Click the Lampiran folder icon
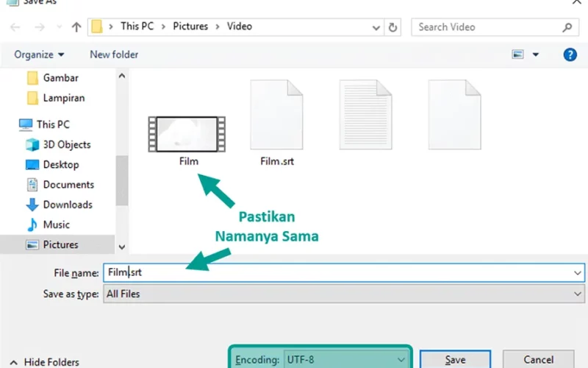This screenshot has height=368, width=588. point(32,98)
